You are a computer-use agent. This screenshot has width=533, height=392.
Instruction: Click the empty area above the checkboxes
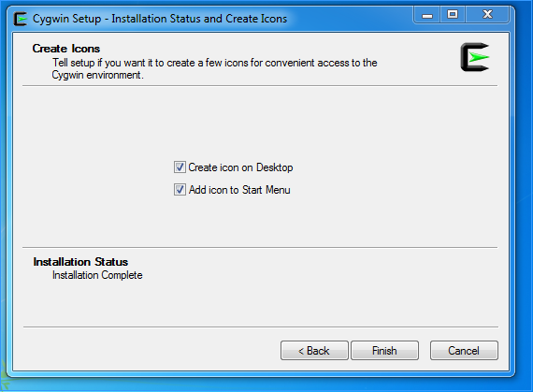pyautogui.click(x=260, y=123)
